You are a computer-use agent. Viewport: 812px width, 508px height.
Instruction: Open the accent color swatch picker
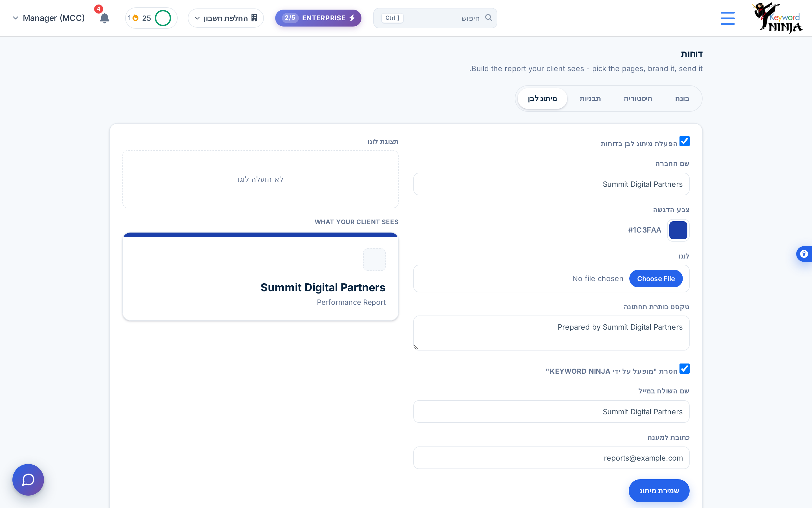click(678, 230)
